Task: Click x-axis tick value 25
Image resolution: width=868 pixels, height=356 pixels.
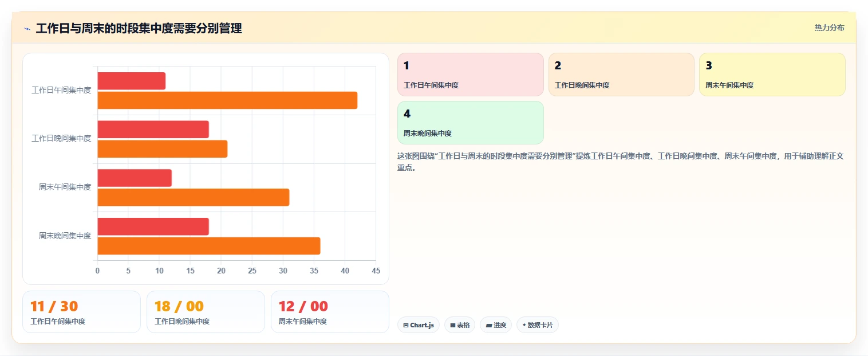Action: point(252,271)
